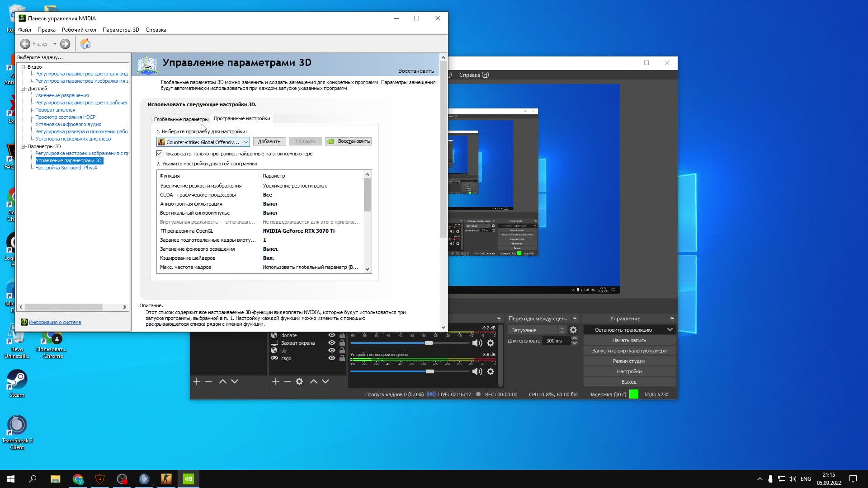Screen dimensions: 868x488
Task: Show hidden system tray icons chevron
Action: [759, 479]
